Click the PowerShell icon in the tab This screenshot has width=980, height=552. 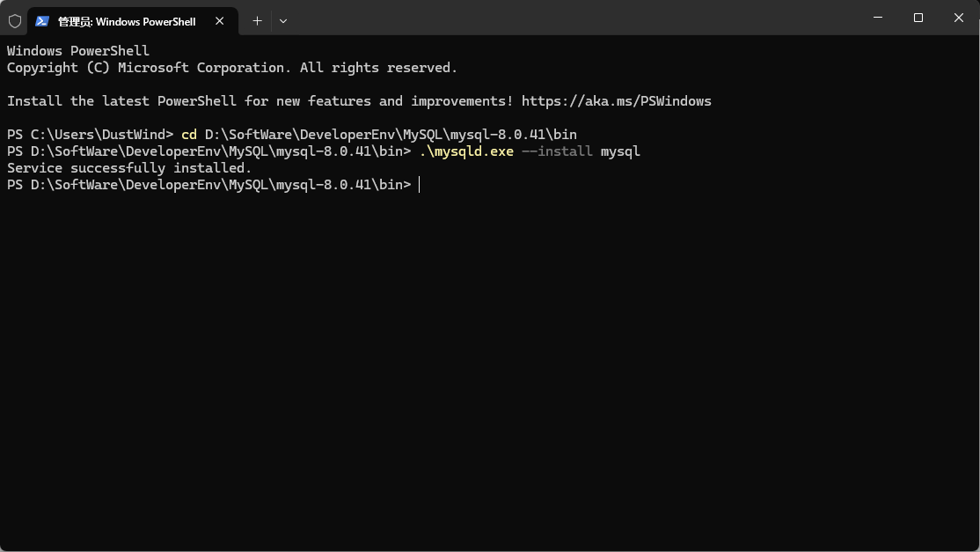tap(42, 20)
